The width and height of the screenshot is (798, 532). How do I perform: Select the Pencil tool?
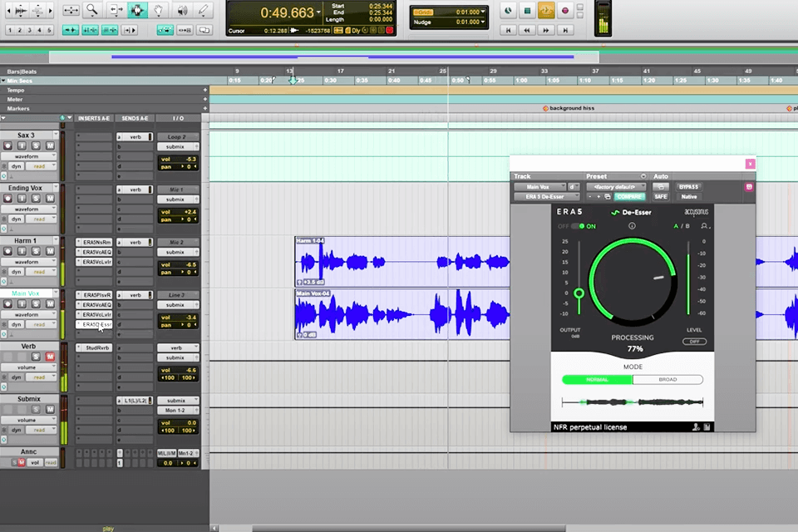point(204,9)
